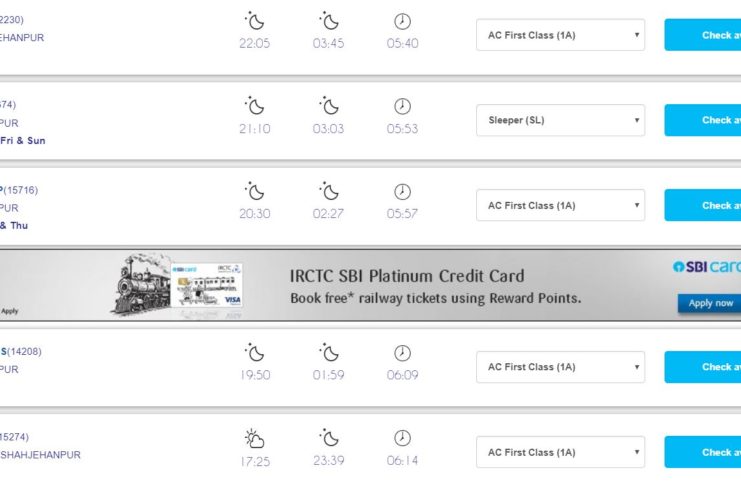Click the arrival moon icon above 23:39
The height and width of the screenshot is (486, 741).
pos(329,437)
